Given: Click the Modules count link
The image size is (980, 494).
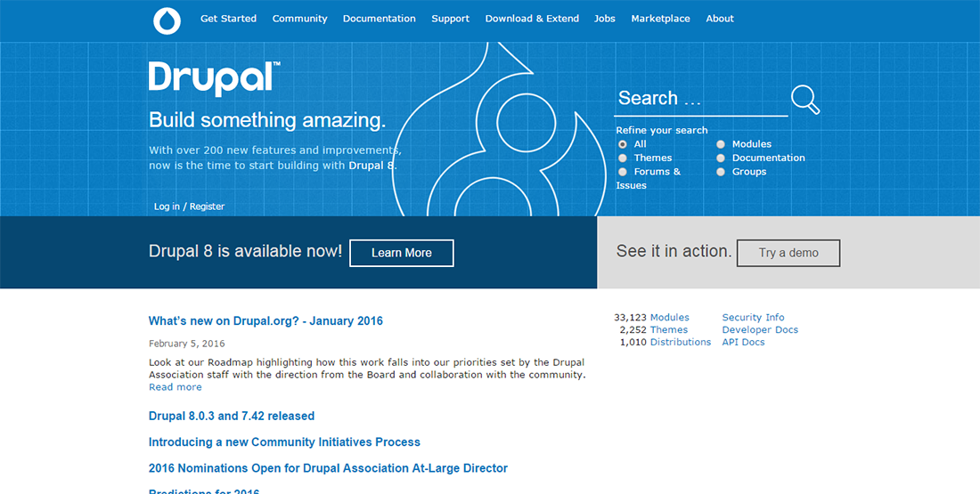Looking at the screenshot, I should 669,317.
